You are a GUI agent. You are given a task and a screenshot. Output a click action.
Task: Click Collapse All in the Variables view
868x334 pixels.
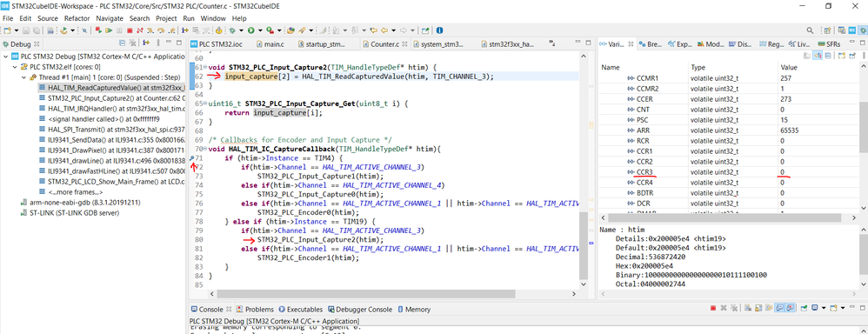click(828, 56)
